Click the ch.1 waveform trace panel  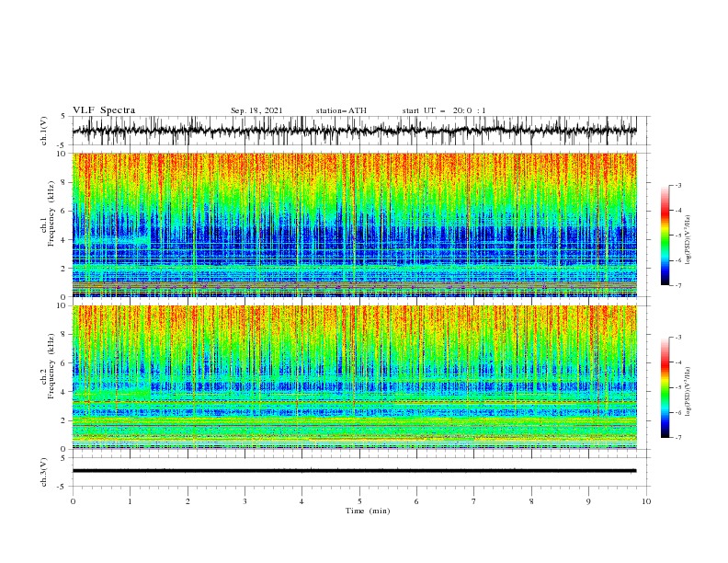click(x=361, y=131)
